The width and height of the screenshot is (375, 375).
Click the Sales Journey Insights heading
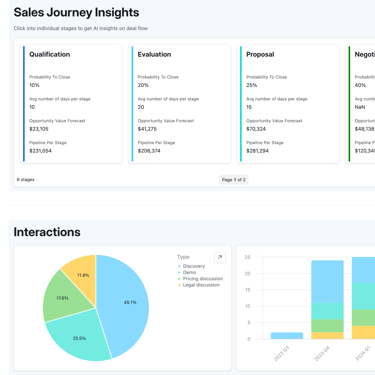76,12
